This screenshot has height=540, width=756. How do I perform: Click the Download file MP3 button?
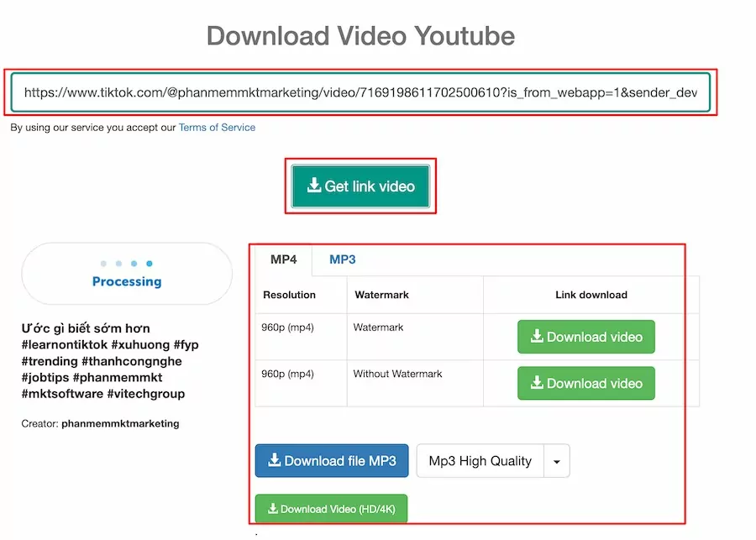click(x=332, y=461)
